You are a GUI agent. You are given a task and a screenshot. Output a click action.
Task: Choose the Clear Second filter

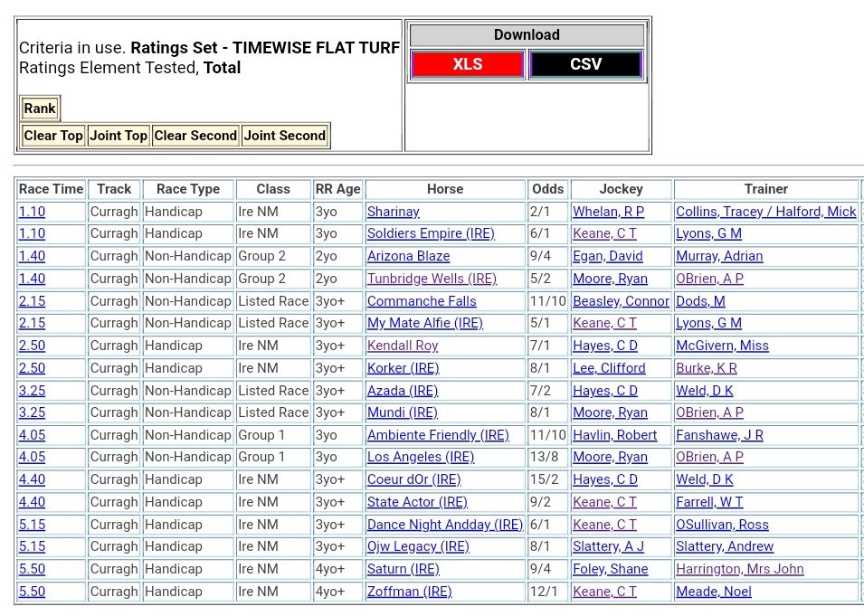point(195,136)
